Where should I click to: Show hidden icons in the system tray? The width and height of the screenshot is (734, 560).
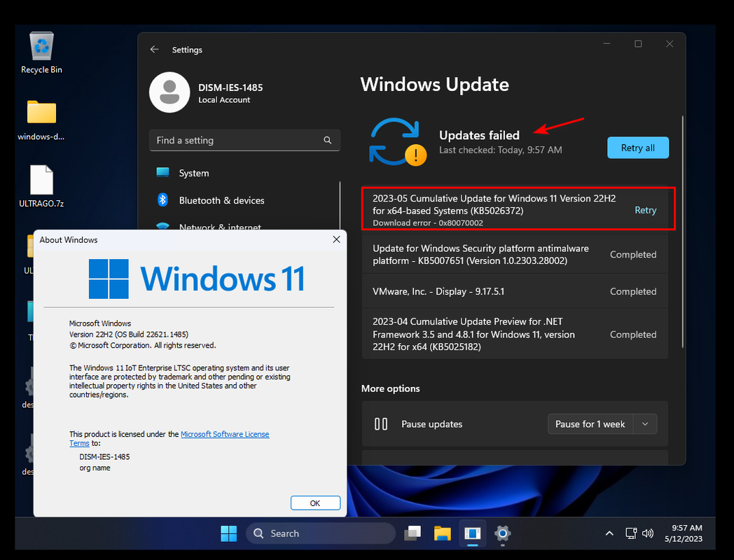(x=609, y=533)
